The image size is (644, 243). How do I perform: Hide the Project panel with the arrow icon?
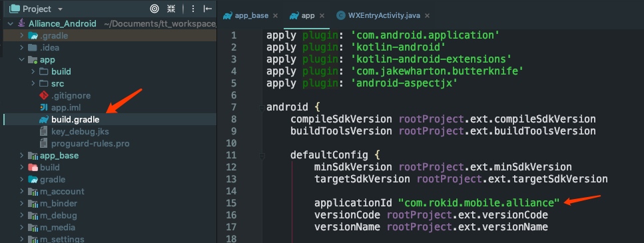pos(208,9)
